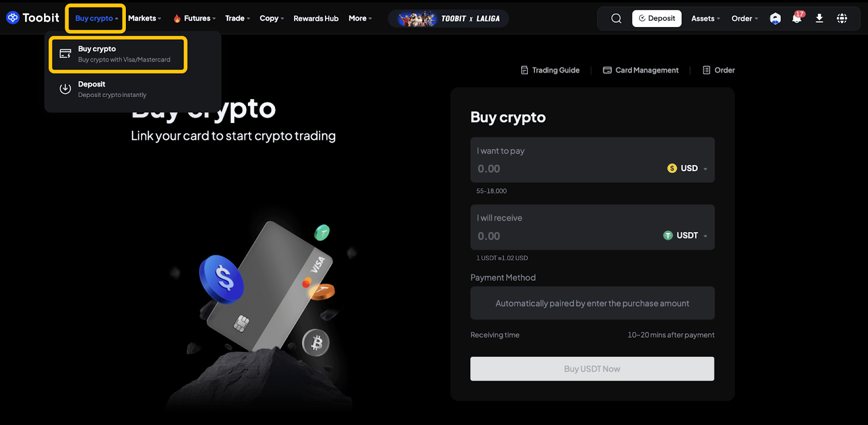Viewport: 868px width, 425px height.
Task: Click the Deposit circle-arrow icon in the dropdown
Action: 65,89
